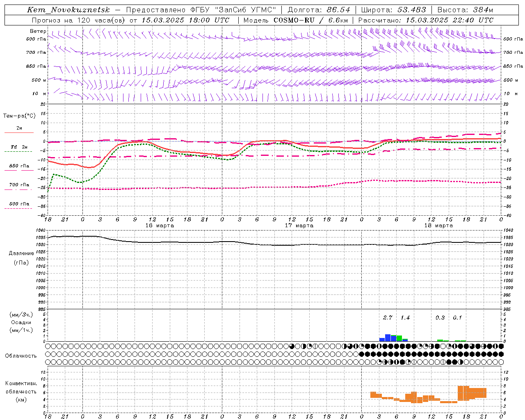This screenshot has width=525, height=420.
Task: Click the '16 марта' date label
Action: pos(160,226)
